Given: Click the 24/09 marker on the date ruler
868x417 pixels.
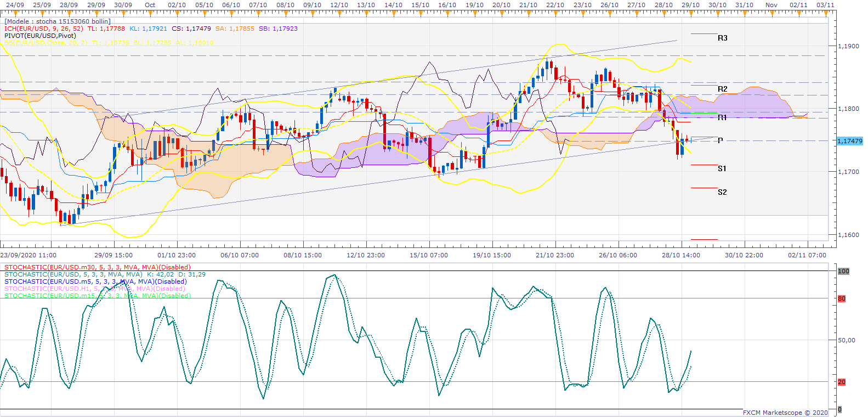Looking at the screenshot, I should tap(15, 5).
